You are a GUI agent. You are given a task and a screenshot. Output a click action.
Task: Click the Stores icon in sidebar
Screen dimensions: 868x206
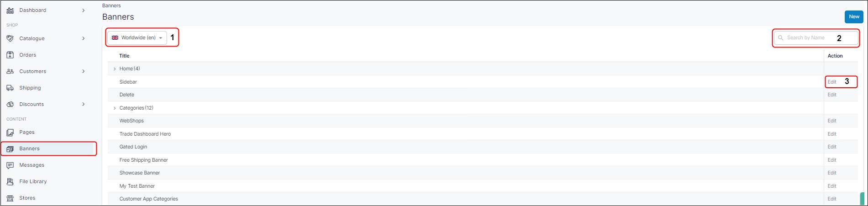coord(10,198)
